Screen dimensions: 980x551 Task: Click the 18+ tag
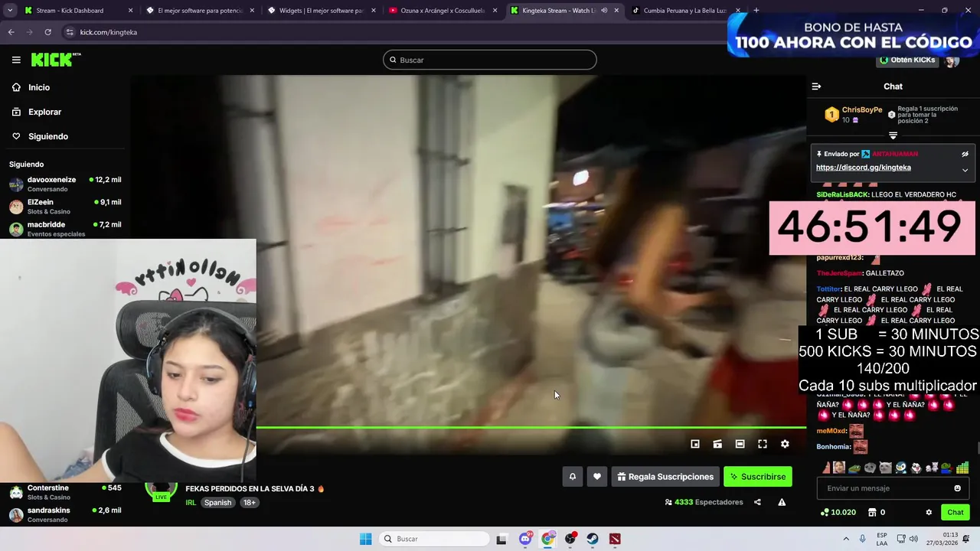coord(250,503)
